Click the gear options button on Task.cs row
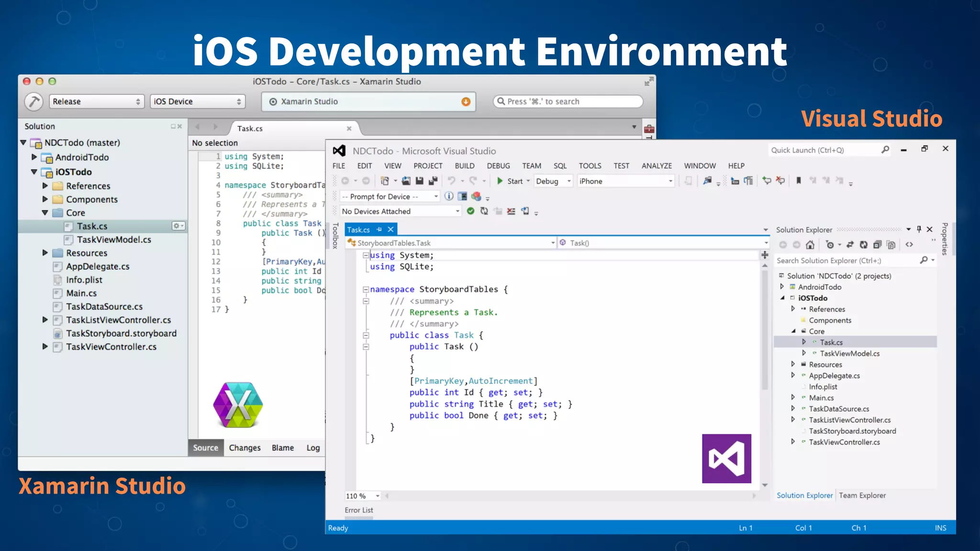This screenshot has width=980, height=551. coord(178,226)
